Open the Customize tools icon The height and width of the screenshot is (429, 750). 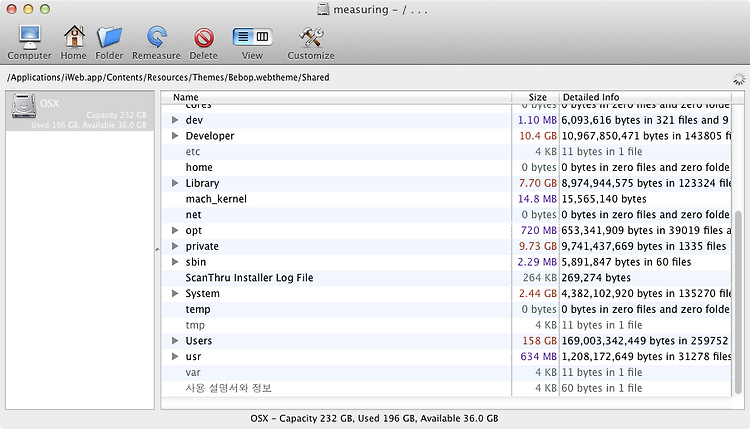(311, 37)
